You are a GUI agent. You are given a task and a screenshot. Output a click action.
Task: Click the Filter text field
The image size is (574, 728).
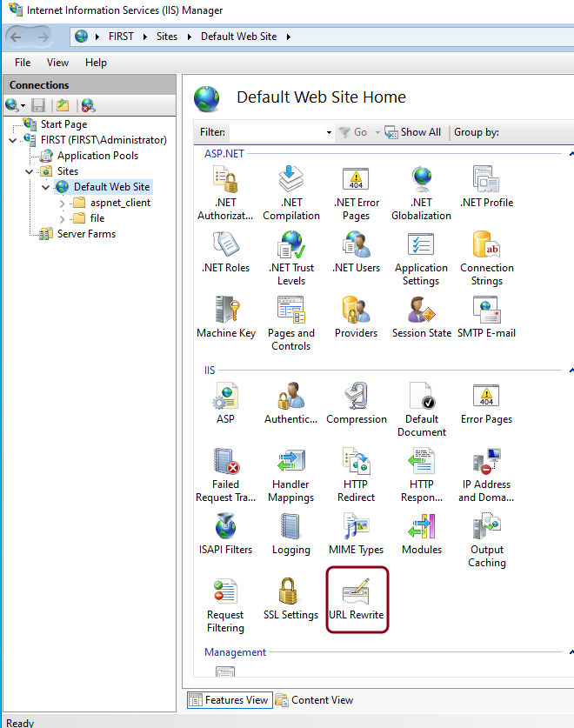277,132
